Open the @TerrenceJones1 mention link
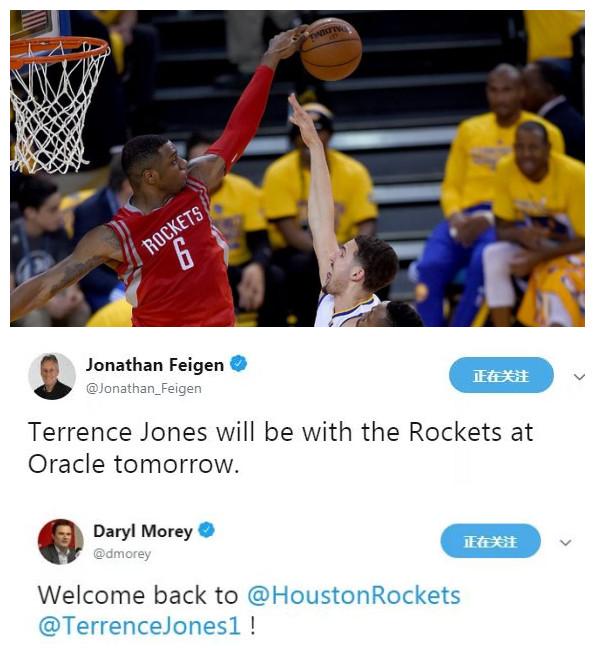Screen dimensions: 595x654 coord(140,626)
